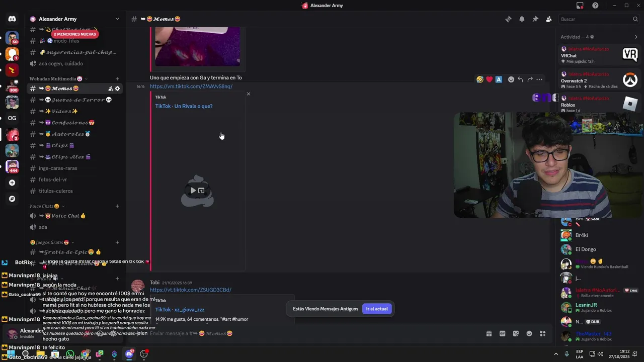Open the OG server in server list
The image size is (644, 362).
click(x=12, y=118)
